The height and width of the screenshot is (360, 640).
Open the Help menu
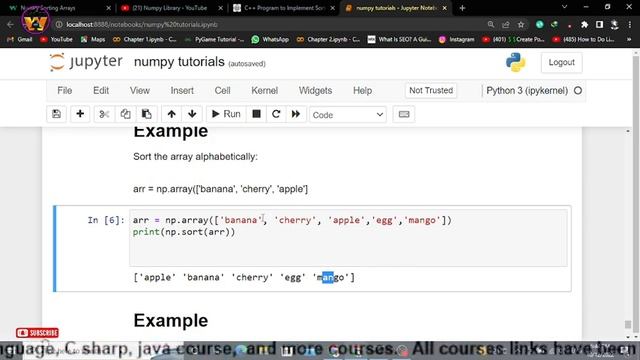362,91
